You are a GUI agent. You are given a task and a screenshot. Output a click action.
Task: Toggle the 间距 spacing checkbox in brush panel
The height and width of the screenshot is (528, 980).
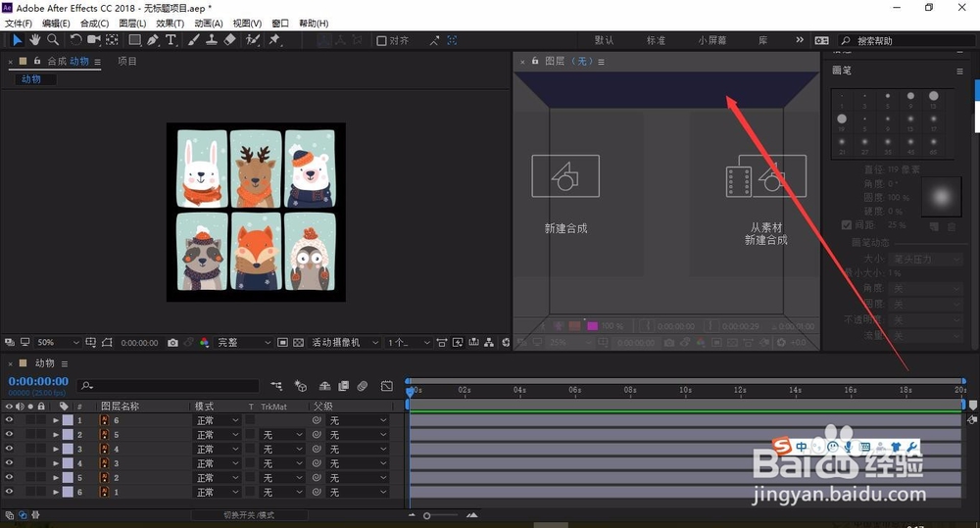tap(847, 225)
